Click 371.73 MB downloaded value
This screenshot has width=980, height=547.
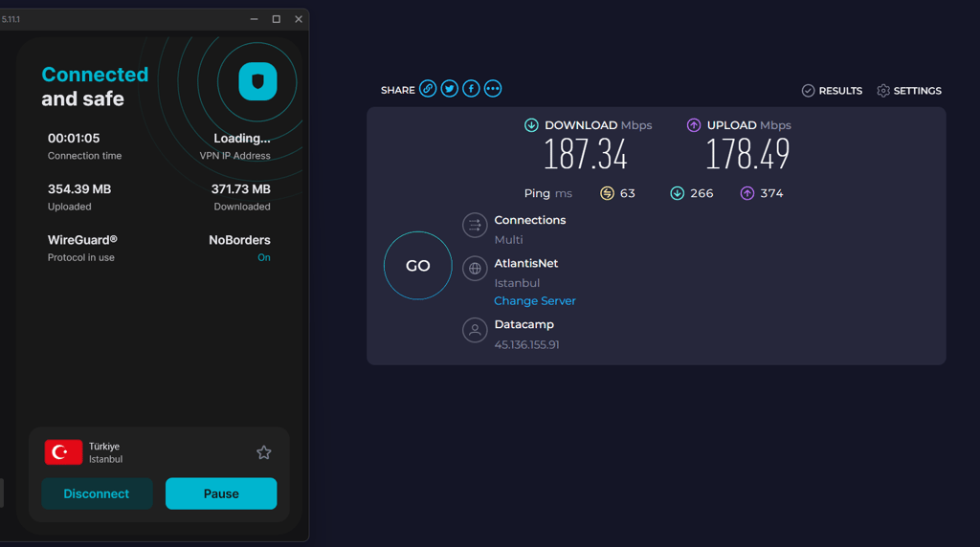coord(240,189)
